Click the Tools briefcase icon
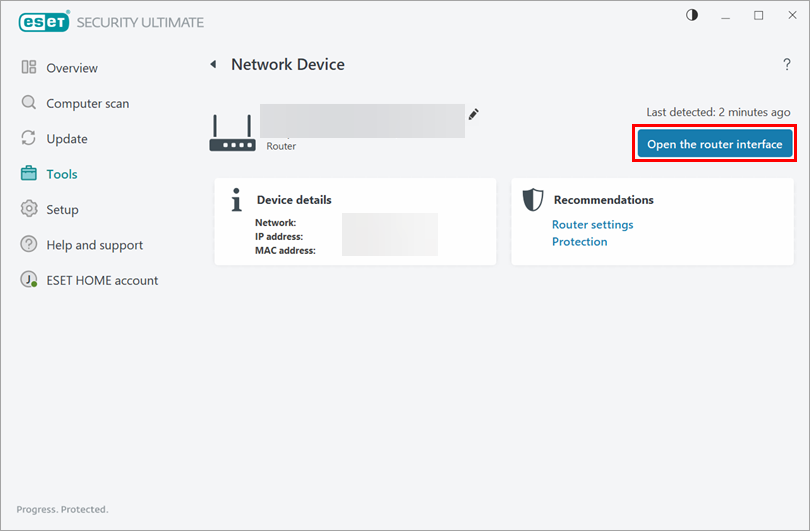Image resolution: width=810 pixels, height=531 pixels. (x=29, y=174)
